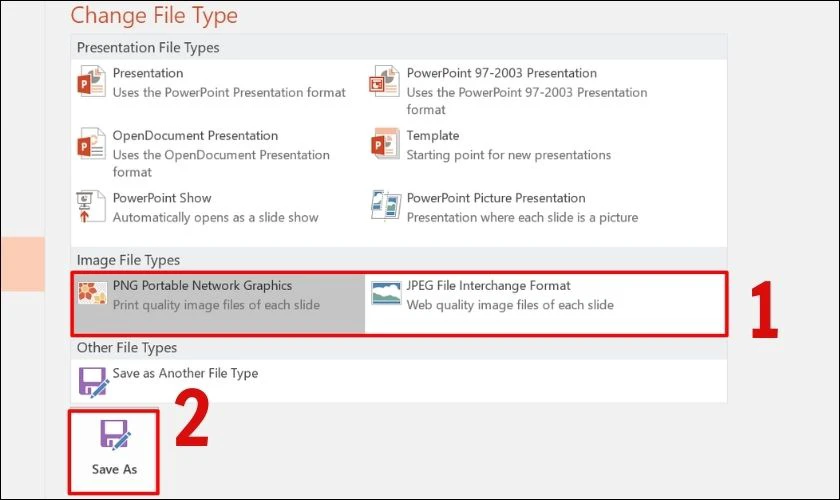Click the PowerPoint Picture Presentation label
The image size is (840, 500).
tap(496, 198)
